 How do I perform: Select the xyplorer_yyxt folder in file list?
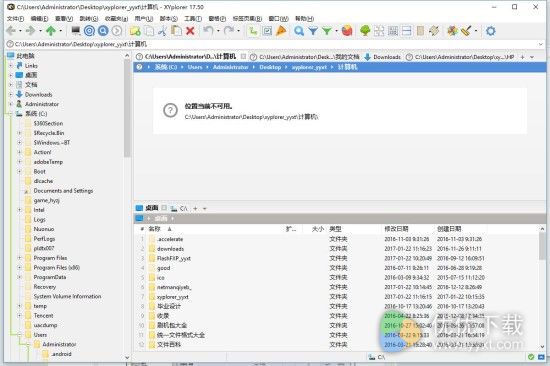point(173,297)
